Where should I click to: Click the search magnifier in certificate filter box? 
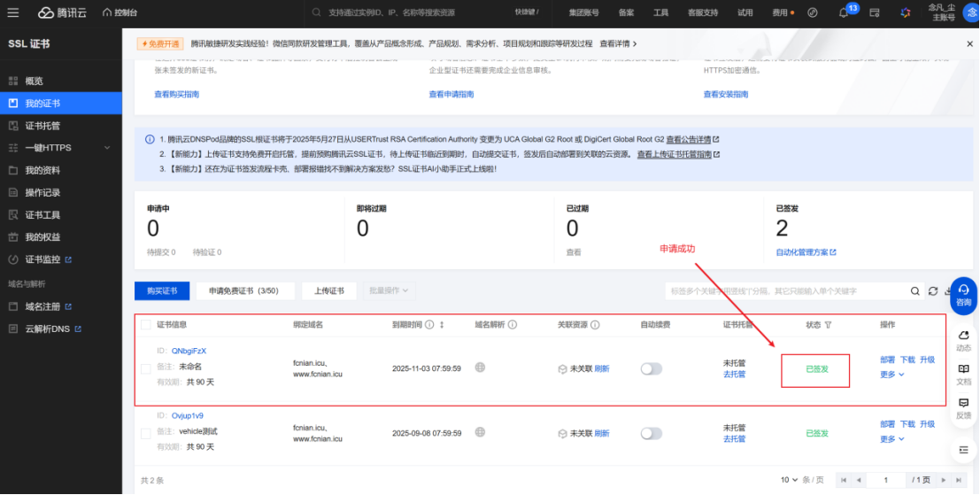[915, 291]
